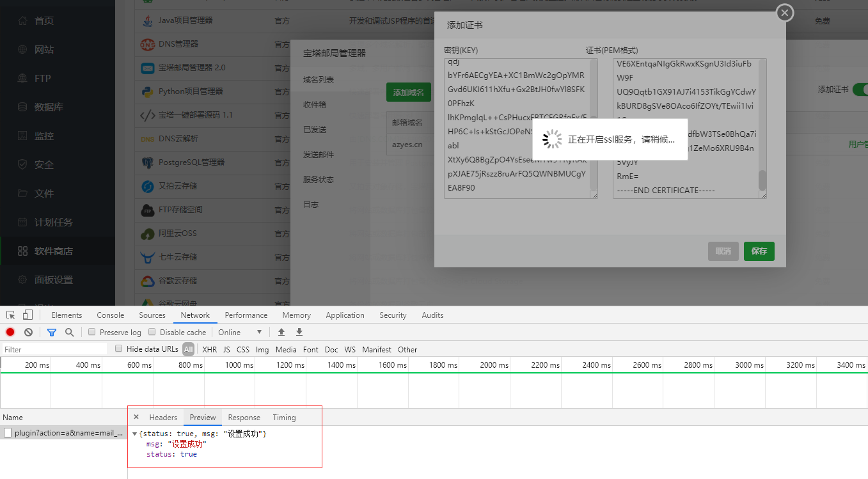Viewport: 868px width, 479px height.
Task: Open the Online throttling dropdown
Action: click(x=241, y=332)
